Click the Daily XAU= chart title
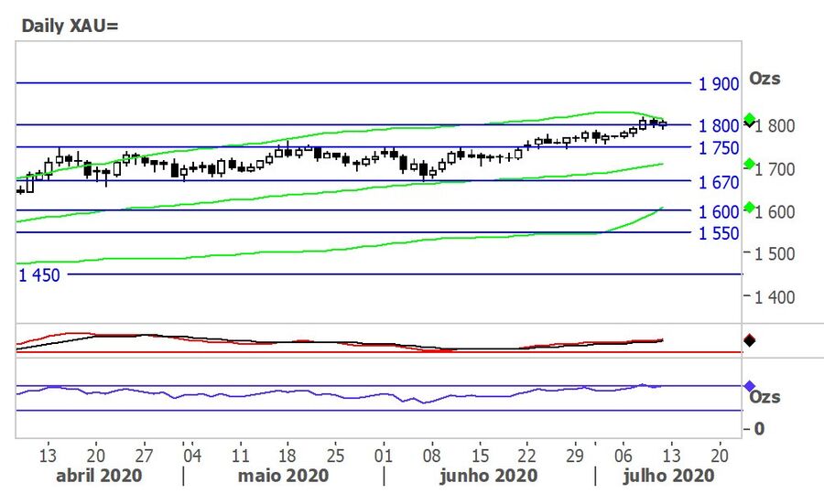Screen dimensions: 824x504 [x=70, y=26]
